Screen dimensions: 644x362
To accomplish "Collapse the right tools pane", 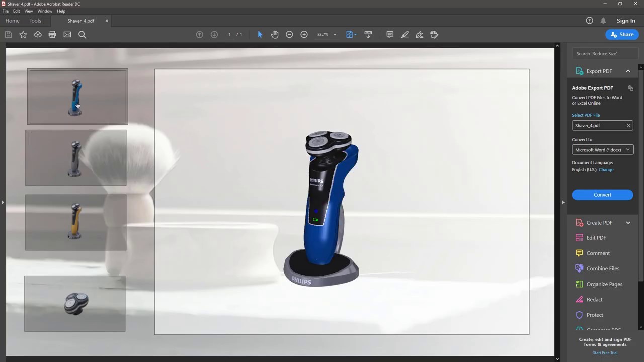I will pyautogui.click(x=563, y=202).
